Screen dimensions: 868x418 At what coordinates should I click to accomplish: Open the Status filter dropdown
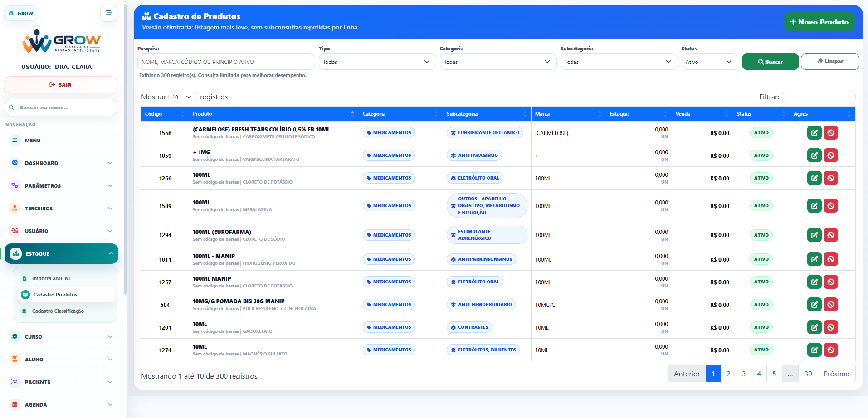click(x=710, y=62)
